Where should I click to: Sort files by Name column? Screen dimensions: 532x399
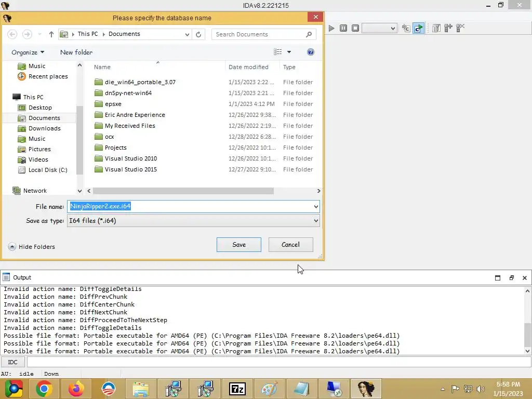click(x=158, y=67)
